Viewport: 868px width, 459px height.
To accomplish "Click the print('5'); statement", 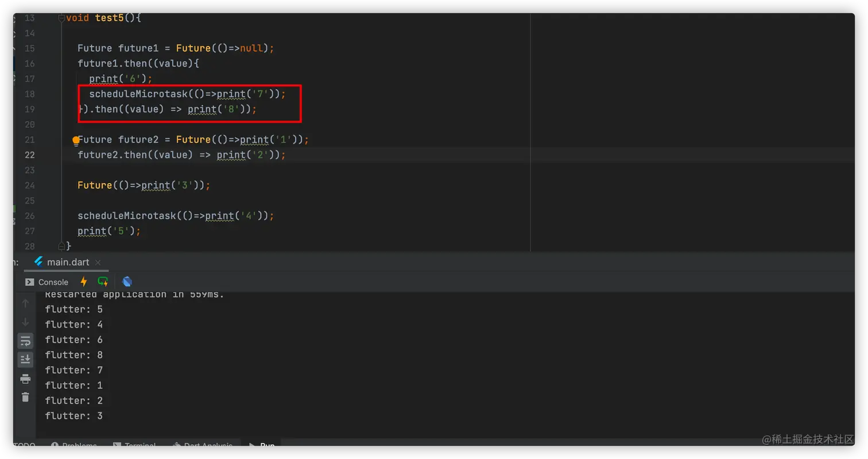I will (109, 231).
